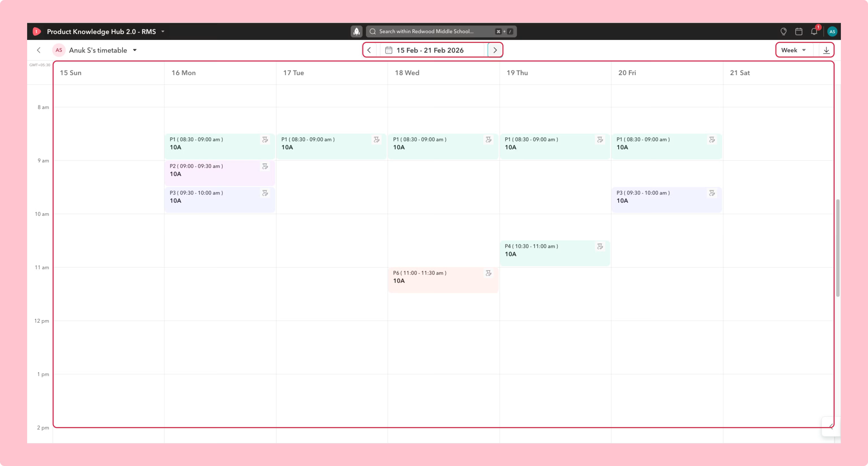Click substitute icon on Thursday P4

click(600, 246)
